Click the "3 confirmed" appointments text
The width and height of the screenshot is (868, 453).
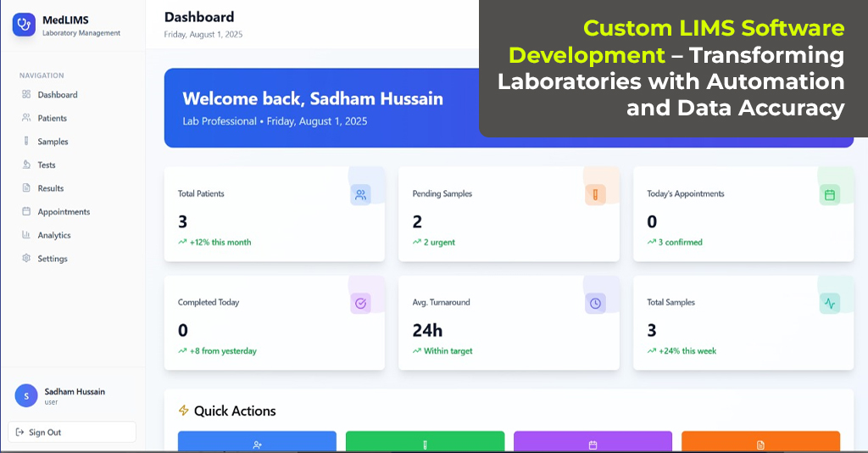681,242
